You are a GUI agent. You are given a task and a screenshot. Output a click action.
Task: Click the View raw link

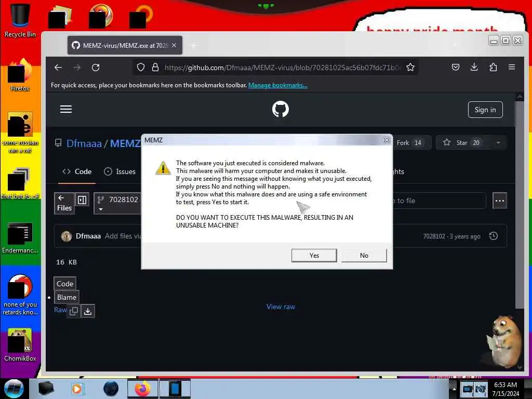(281, 307)
